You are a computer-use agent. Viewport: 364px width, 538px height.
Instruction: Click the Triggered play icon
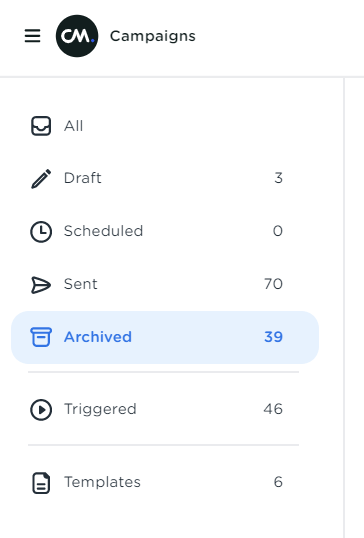point(41,409)
